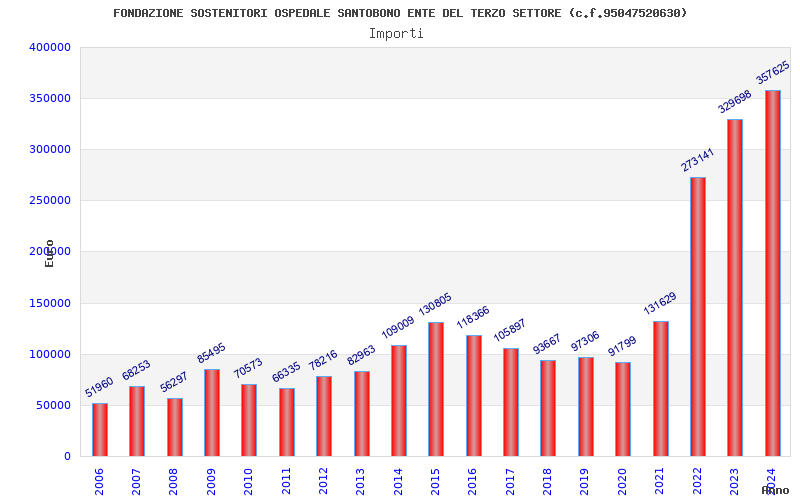Select the value 118366
800x500 pixels.
473,317
